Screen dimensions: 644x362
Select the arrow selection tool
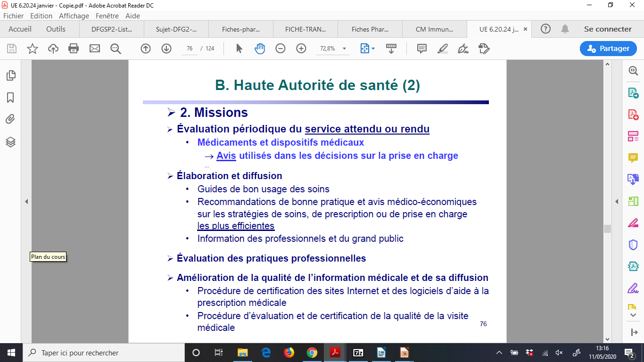(x=239, y=49)
